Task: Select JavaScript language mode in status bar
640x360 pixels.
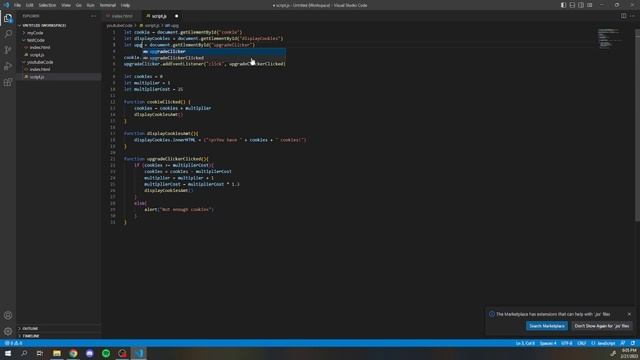Action: pos(603,343)
